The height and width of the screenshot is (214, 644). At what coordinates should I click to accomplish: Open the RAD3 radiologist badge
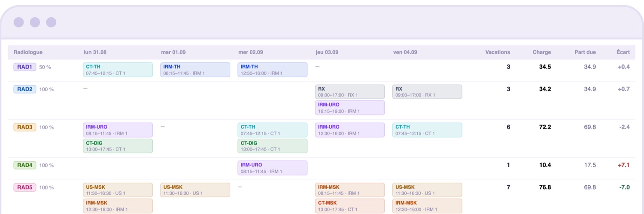coord(25,127)
